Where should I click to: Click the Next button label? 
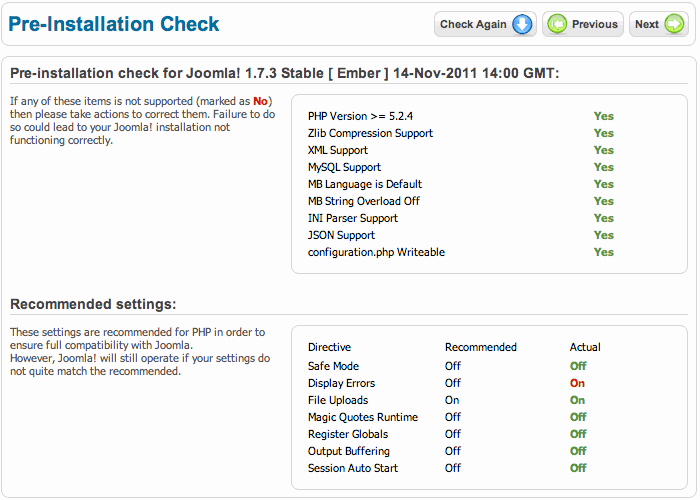(x=647, y=24)
